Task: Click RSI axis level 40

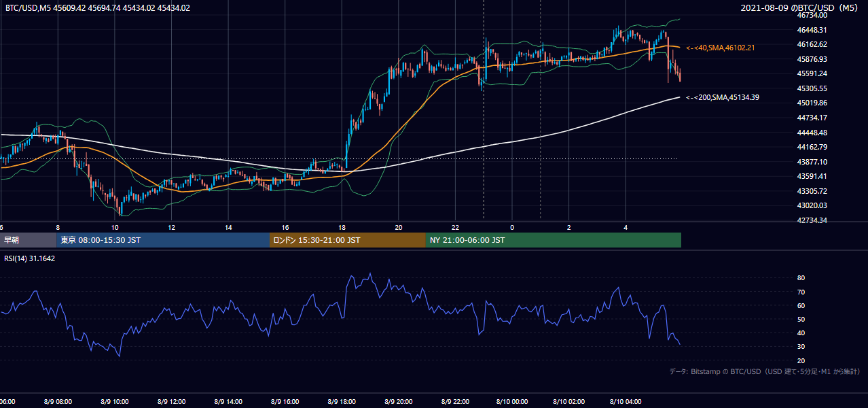Action: point(801,333)
